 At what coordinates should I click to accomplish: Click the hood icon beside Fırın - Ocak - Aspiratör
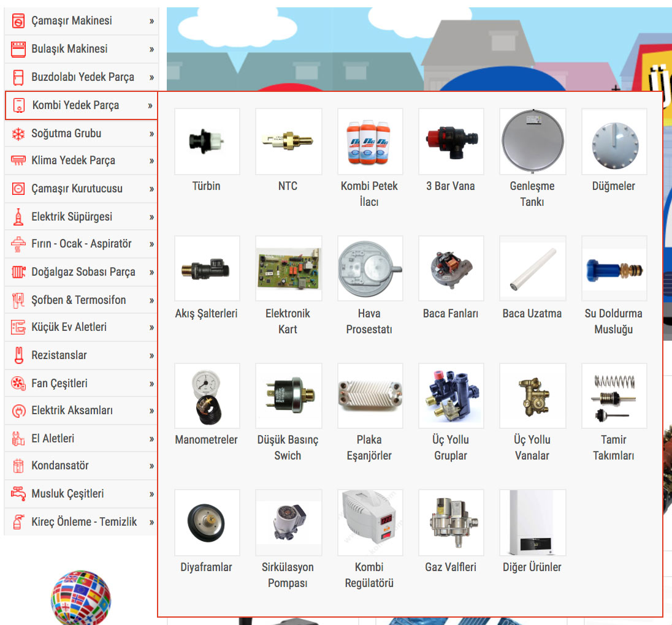[x=18, y=244]
